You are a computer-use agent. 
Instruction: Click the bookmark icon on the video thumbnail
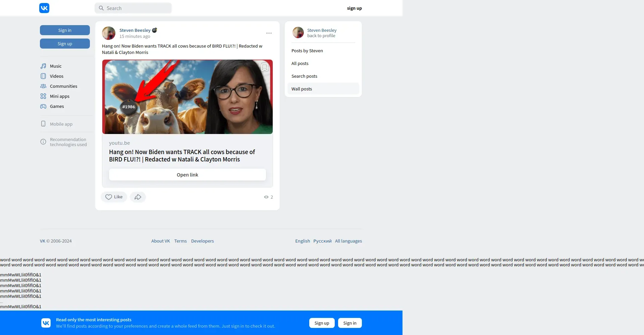[x=265, y=67]
